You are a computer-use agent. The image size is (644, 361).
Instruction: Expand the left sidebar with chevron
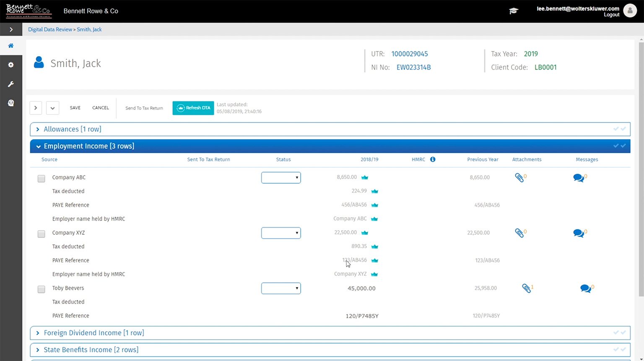(11, 29)
